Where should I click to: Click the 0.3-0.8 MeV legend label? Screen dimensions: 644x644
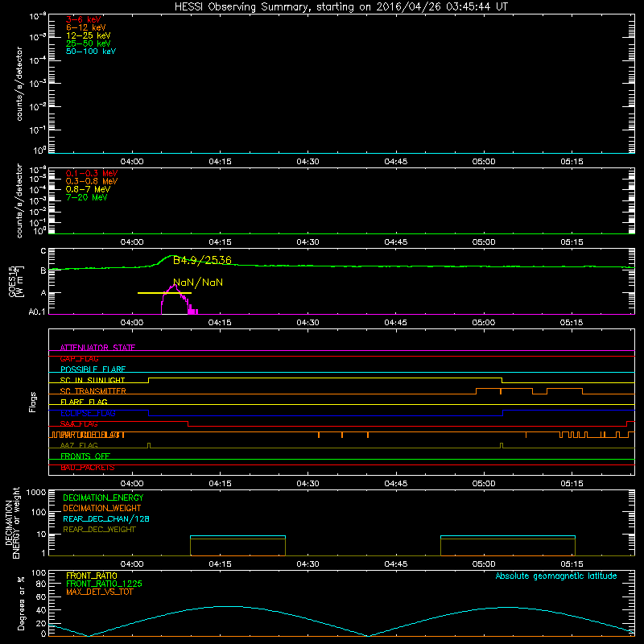tap(92, 181)
